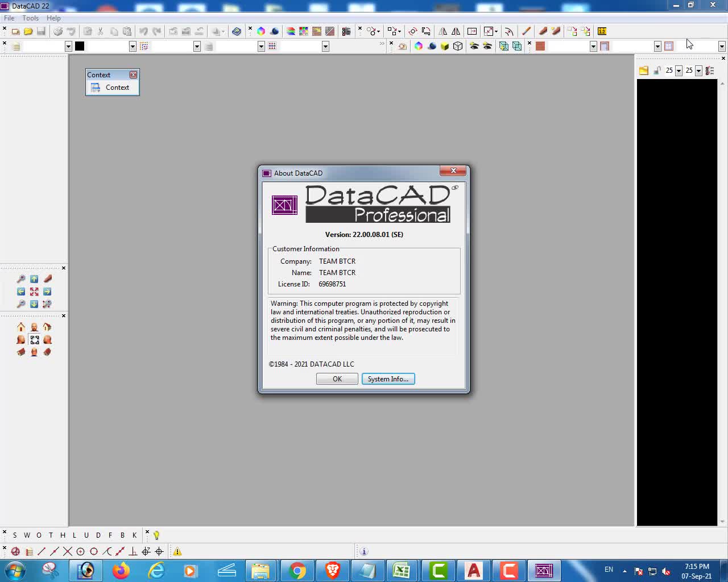Image resolution: width=728 pixels, height=582 pixels.
Task: Expand the layer dropdown beside the layers icon
Action: (x=68, y=47)
